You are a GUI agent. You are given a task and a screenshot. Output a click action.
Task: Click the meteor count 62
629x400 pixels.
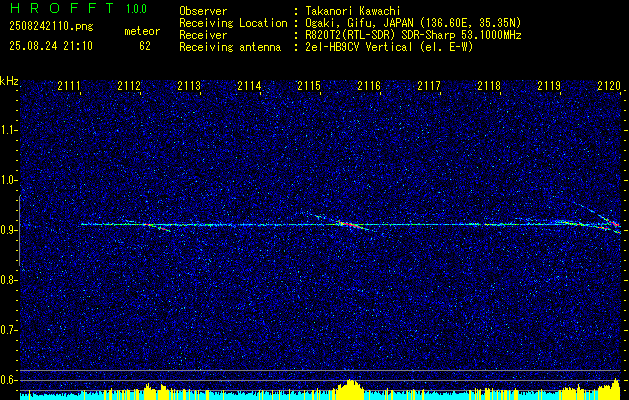coord(145,46)
